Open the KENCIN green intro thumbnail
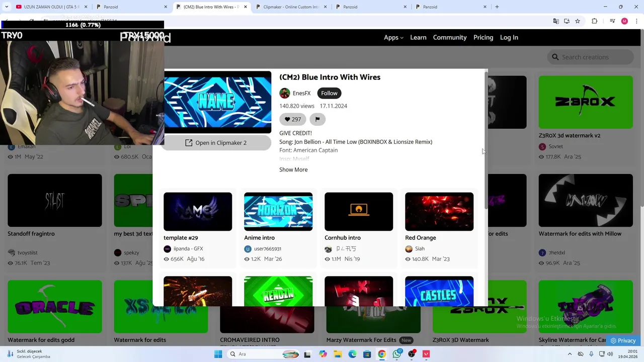This screenshot has height=362, width=644. (x=278, y=291)
